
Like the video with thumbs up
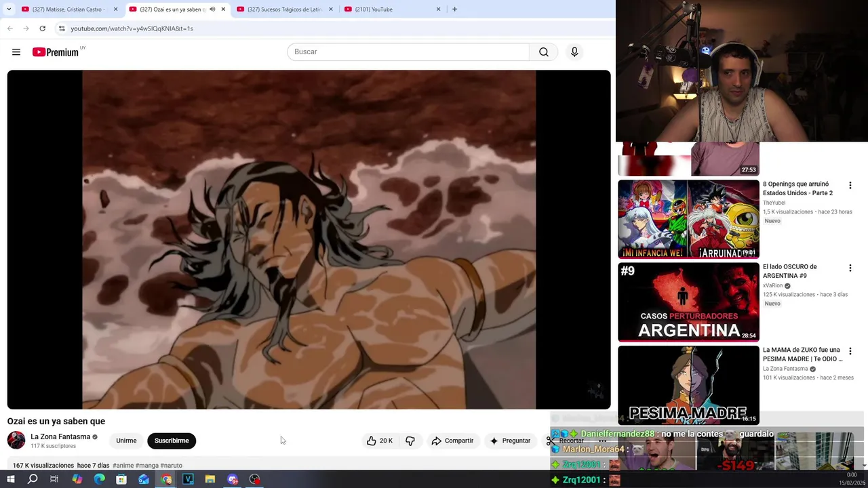(379, 441)
